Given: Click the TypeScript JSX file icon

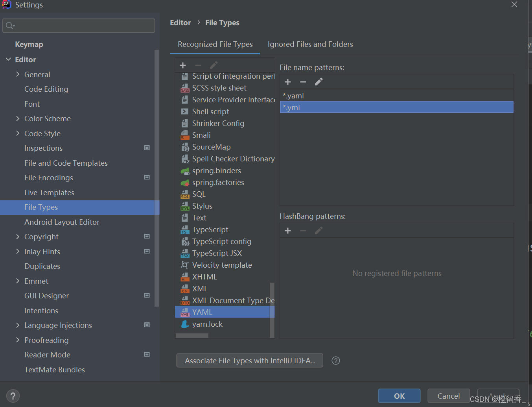Looking at the screenshot, I should (185, 253).
